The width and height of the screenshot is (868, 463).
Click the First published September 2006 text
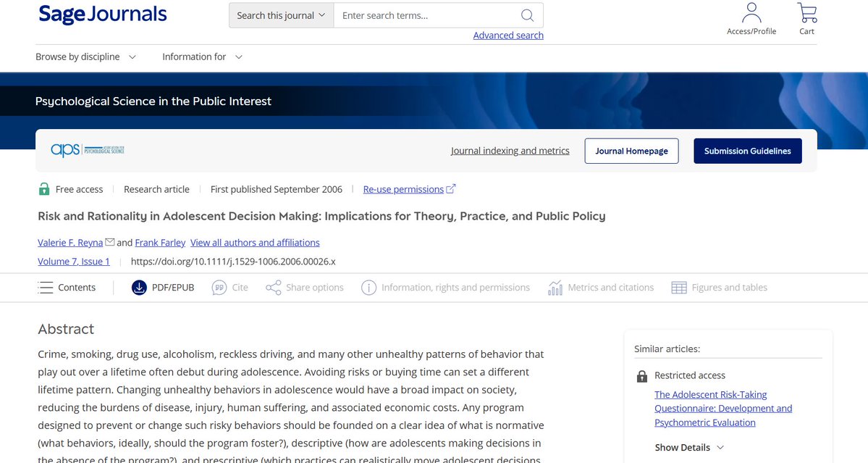(277, 189)
